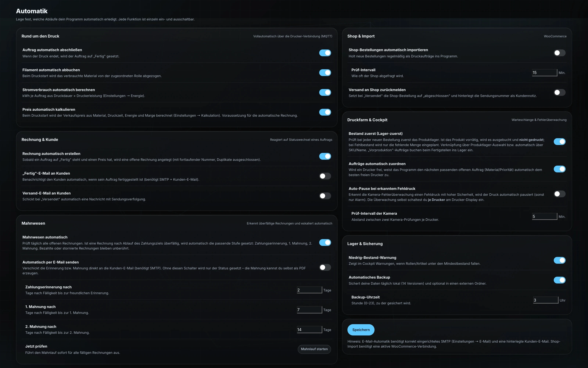Toggle 'Filament automatisch abbuchen' switch
Image resolution: width=588 pixels, height=368 pixels.
click(x=325, y=72)
